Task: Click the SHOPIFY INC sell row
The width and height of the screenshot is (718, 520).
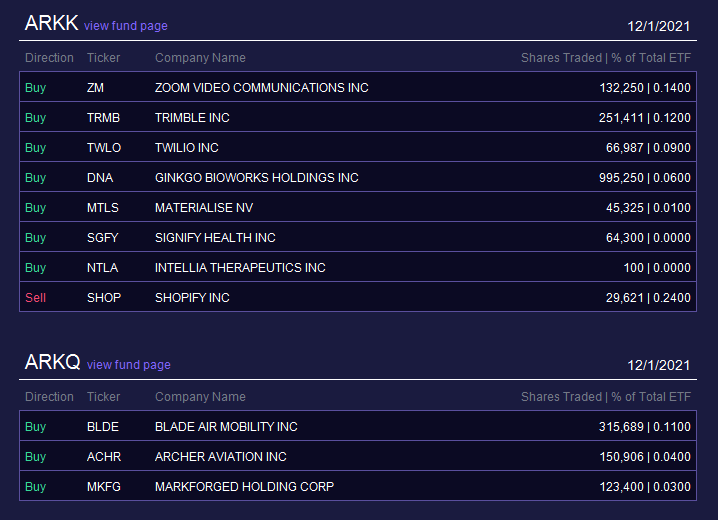Action: coord(358,297)
